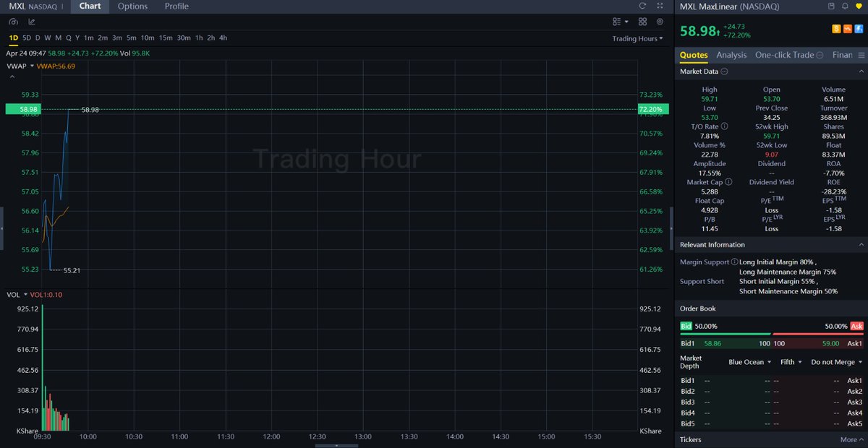
Task: Click the fullscreen expand icon top-right of chart
Action: [x=660, y=6]
